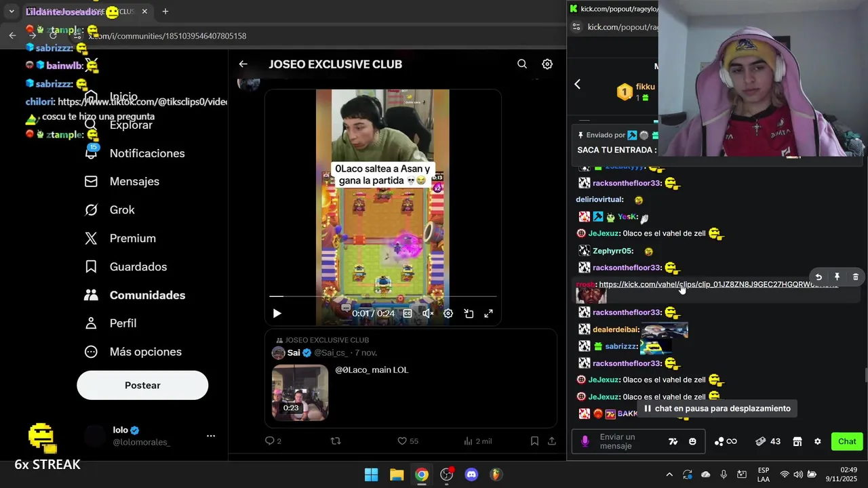This screenshot has height=488, width=868.
Task: Open Zephyrr05 username in chat
Action: [x=613, y=251]
